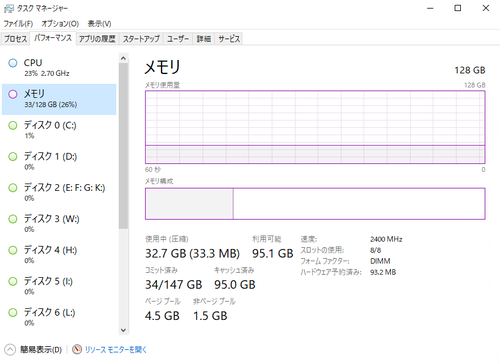Image resolution: width=500 pixels, height=364 pixels.
Task: Close the Task Manager window
Action: (x=486, y=8)
